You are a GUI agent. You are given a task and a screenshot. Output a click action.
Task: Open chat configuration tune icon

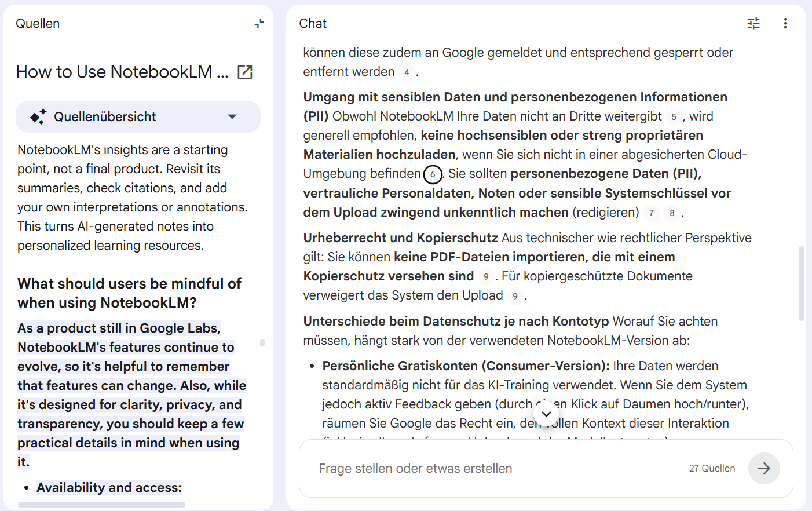(754, 23)
